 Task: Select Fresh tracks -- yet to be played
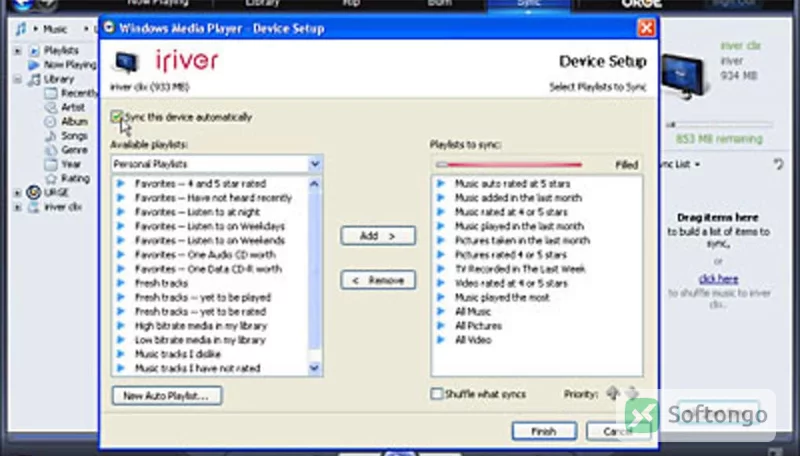pos(203,297)
